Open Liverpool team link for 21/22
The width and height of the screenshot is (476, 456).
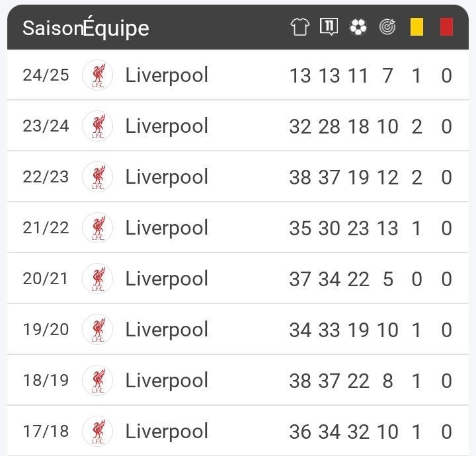coord(167,228)
